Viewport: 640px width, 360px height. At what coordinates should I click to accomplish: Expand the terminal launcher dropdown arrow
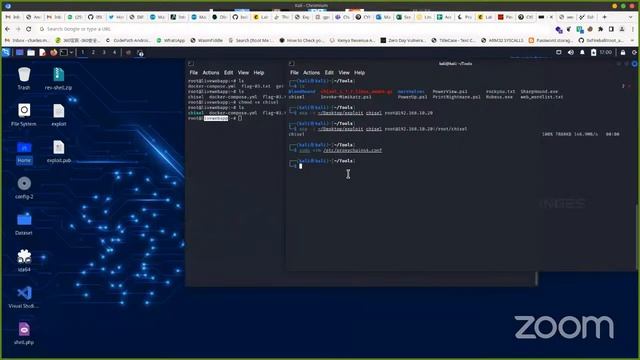coord(71,52)
